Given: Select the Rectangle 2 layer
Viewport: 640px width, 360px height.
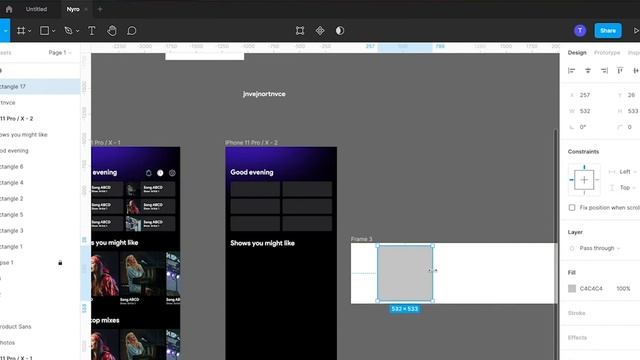Looking at the screenshot, I should pos(40,198).
